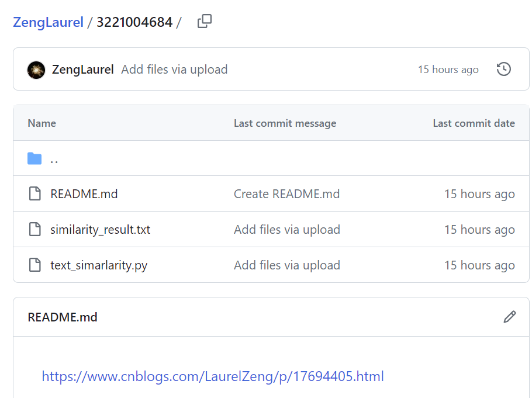The height and width of the screenshot is (398, 532).
Task: Click commit message for text_simarlarity.py
Action: click(286, 265)
